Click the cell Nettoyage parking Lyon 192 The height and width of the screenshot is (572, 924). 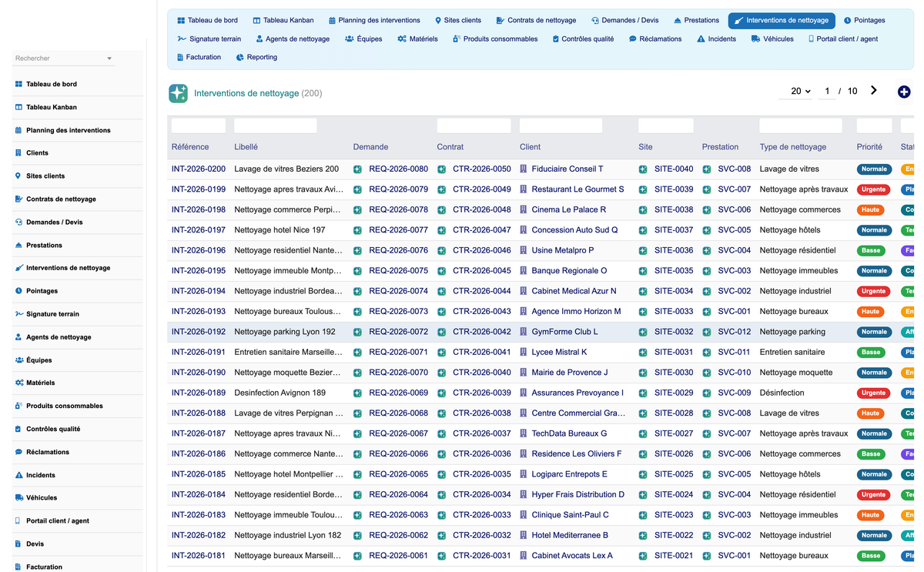pyautogui.click(x=285, y=332)
